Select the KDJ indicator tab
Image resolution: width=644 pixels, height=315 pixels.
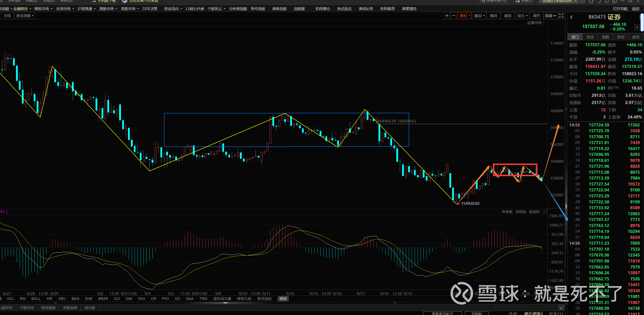tap(10, 299)
